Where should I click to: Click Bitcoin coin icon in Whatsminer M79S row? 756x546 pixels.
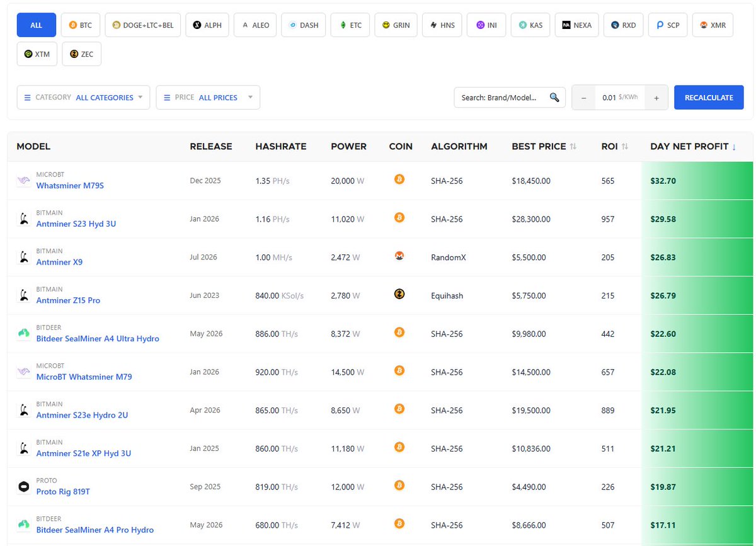click(x=399, y=179)
